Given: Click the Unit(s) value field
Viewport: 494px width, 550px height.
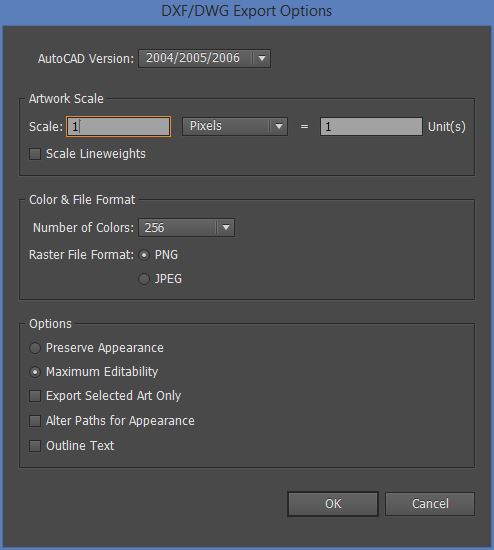Looking at the screenshot, I should click(x=371, y=126).
